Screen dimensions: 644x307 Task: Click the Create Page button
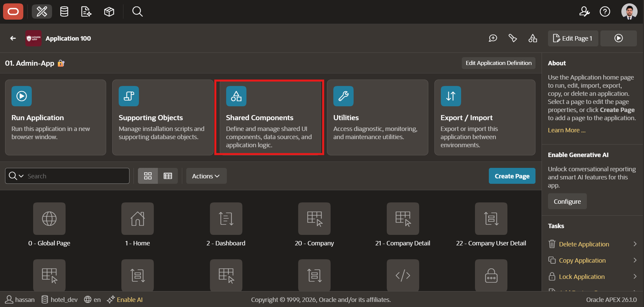pos(512,176)
